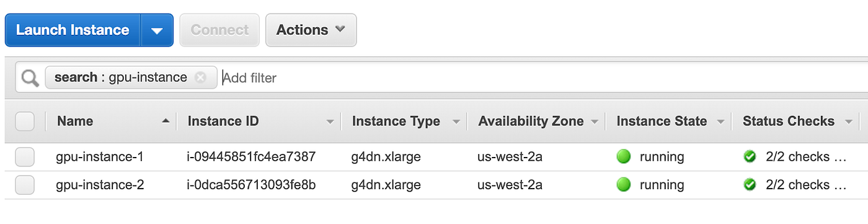Image resolution: width=868 pixels, height=224 pixels.
Task: Open Instance State column filter arrow
Action: tap(720, 122)
